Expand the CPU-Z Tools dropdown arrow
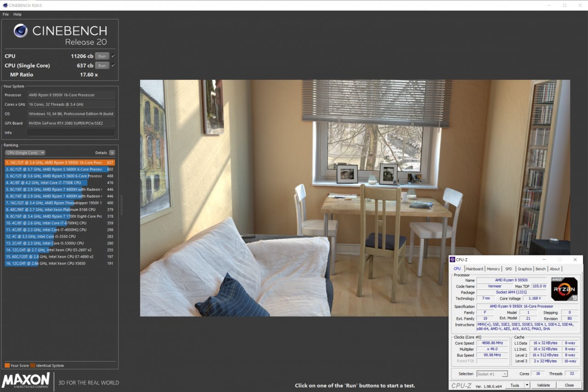Viewport: 588px width, 392px height. pos(527,385)
